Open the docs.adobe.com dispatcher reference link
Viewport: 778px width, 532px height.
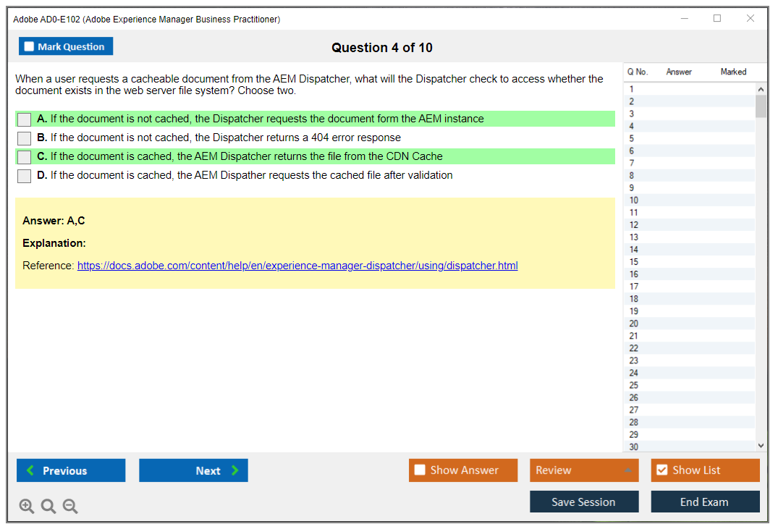click(x=297, y=266)
